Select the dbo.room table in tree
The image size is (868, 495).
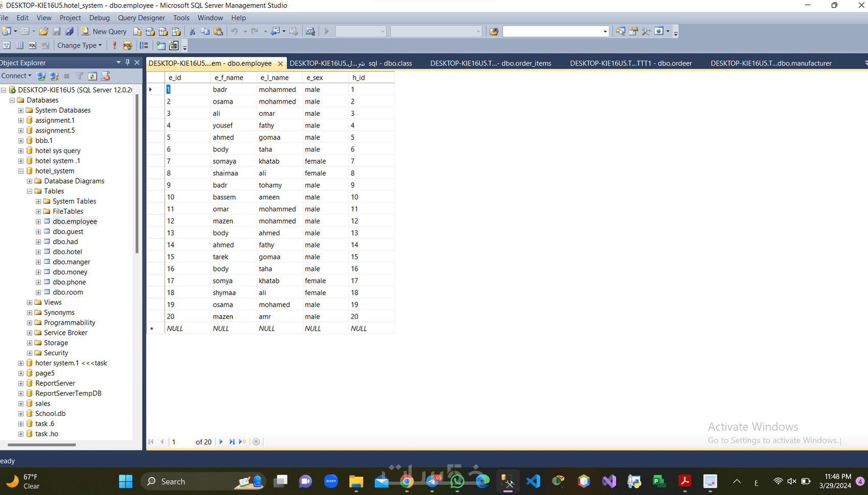coord(68,292)
